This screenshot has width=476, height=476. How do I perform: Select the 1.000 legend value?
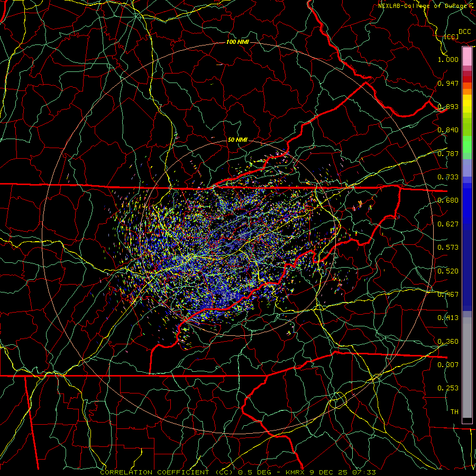pos(448,59)
